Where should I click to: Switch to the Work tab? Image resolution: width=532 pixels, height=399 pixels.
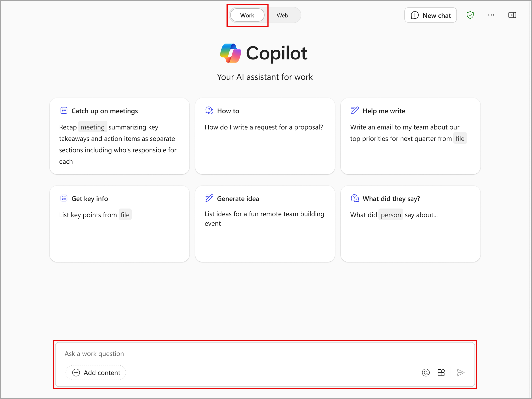tap(248, 15)
